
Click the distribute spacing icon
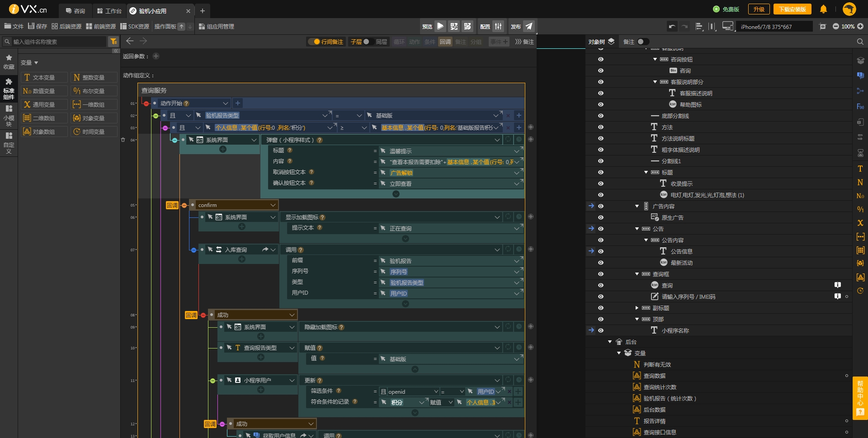(x=712, y=27)
